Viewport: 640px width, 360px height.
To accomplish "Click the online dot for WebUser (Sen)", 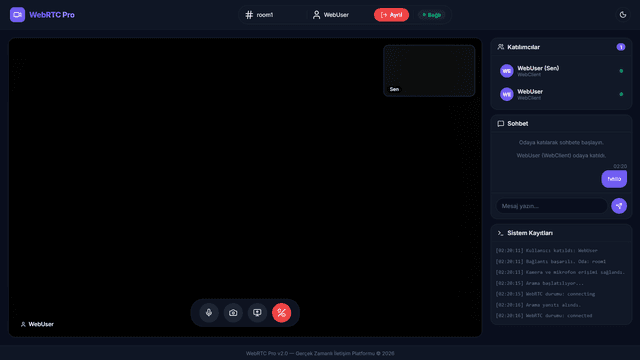I will click(x=621, y=71).
